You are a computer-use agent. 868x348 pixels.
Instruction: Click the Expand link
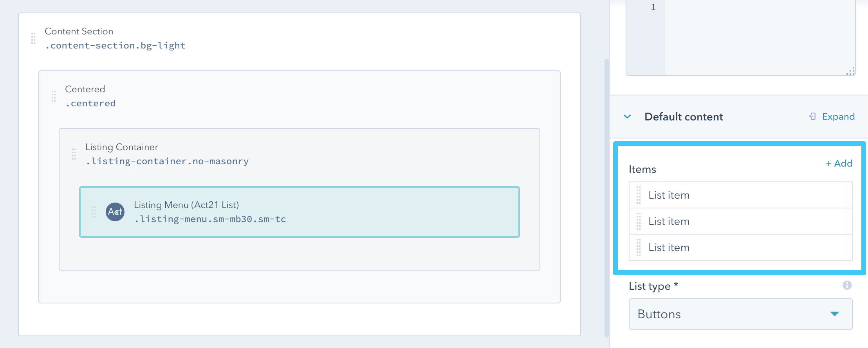pyautogui.click(x=838, y=117)
